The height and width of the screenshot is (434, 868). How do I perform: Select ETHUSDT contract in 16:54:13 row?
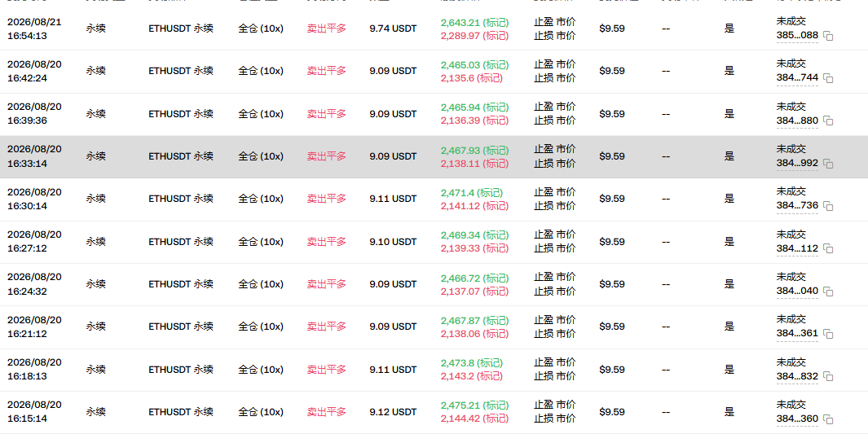(181, 28)
